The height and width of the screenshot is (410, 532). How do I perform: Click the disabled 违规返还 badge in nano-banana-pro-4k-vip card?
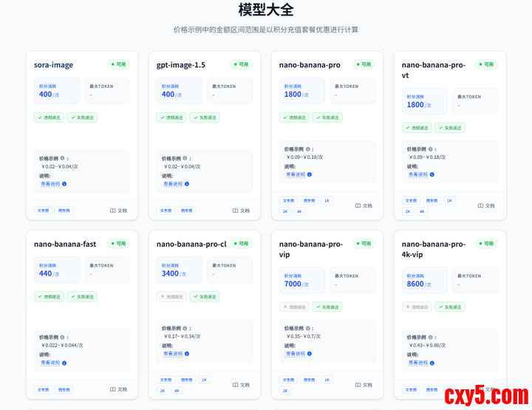point(417,307)
